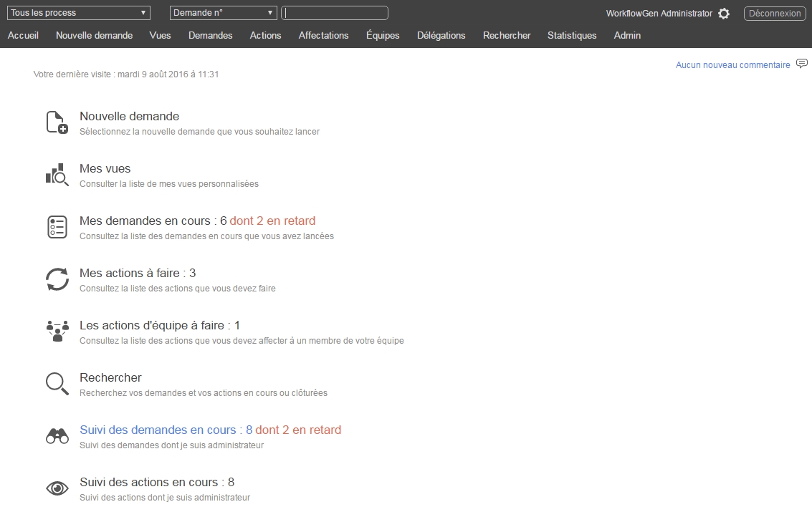This screenshot has height=517, width=812.
Task: Click the comment bubble icon
Action: (x=802, y=64)
